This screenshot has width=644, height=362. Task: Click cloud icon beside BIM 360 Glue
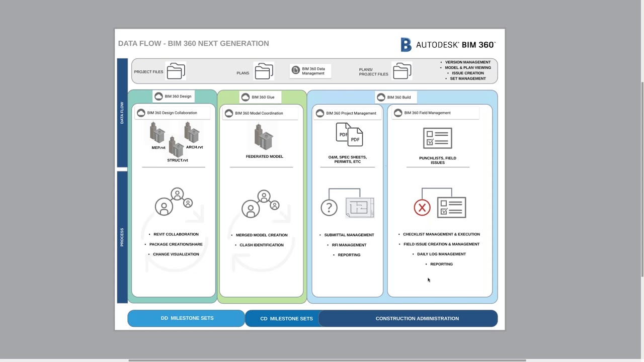(x=246, y=97)
